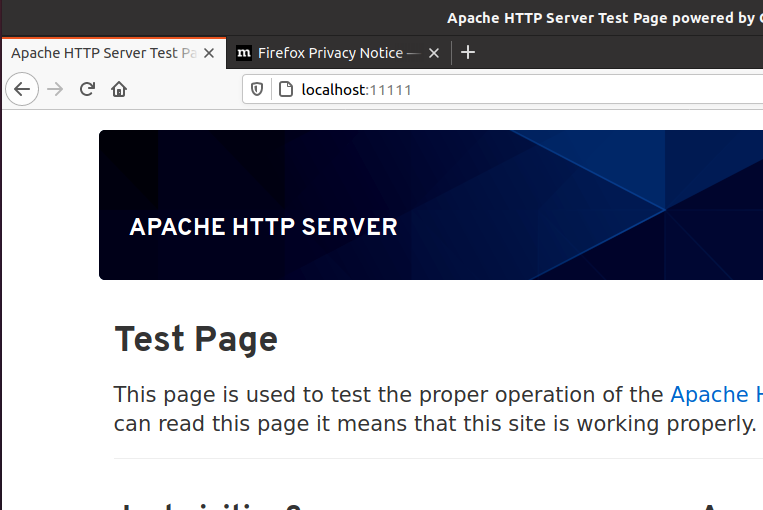
Task: Open the Home page via house icon
Action: (x=119, y=89)
